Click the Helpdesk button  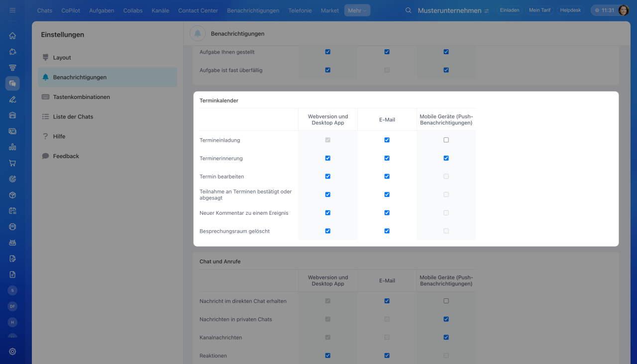pyautogui.click(x=570, y=10)
